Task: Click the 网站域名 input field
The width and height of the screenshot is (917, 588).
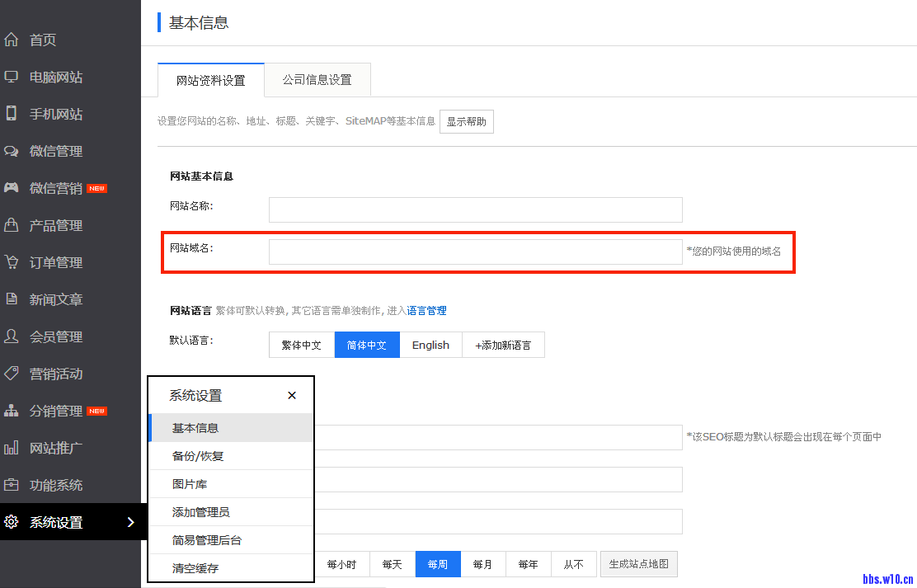Action: [x=475, y=252]
